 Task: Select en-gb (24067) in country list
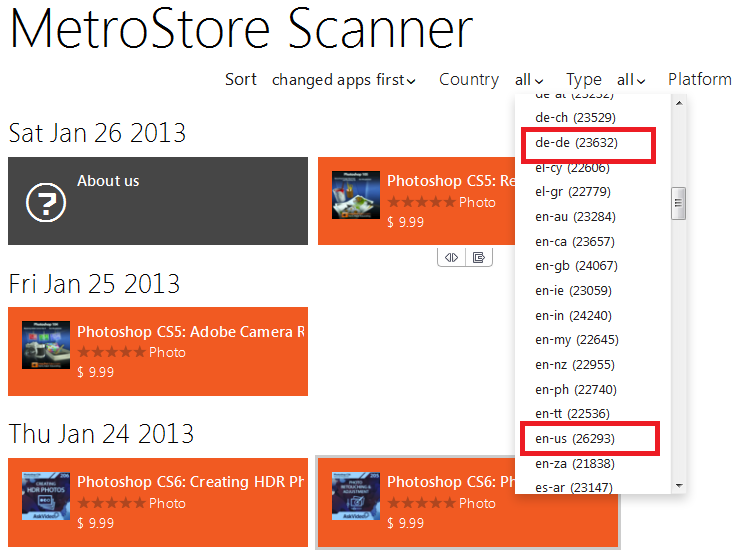(x=576, y=266)
